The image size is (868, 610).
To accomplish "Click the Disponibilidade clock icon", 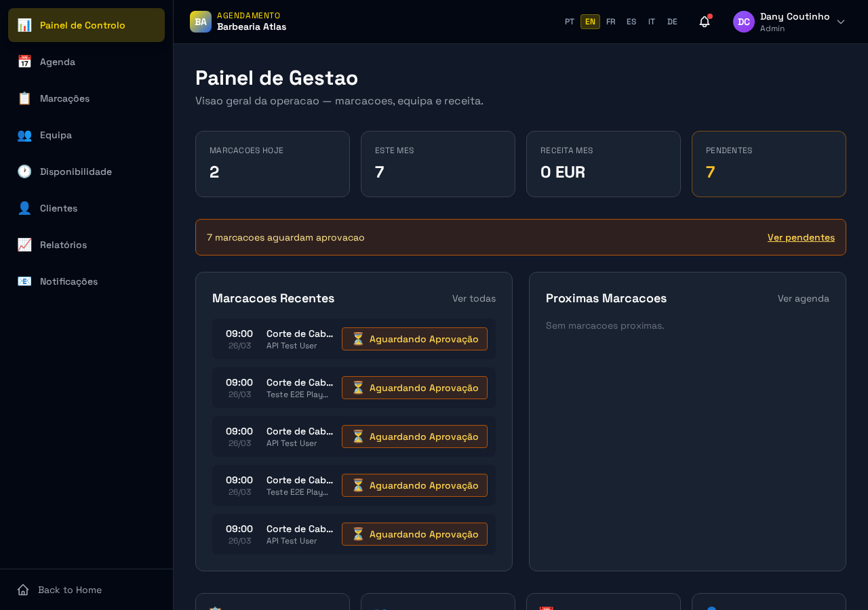I will coord(24,171).
